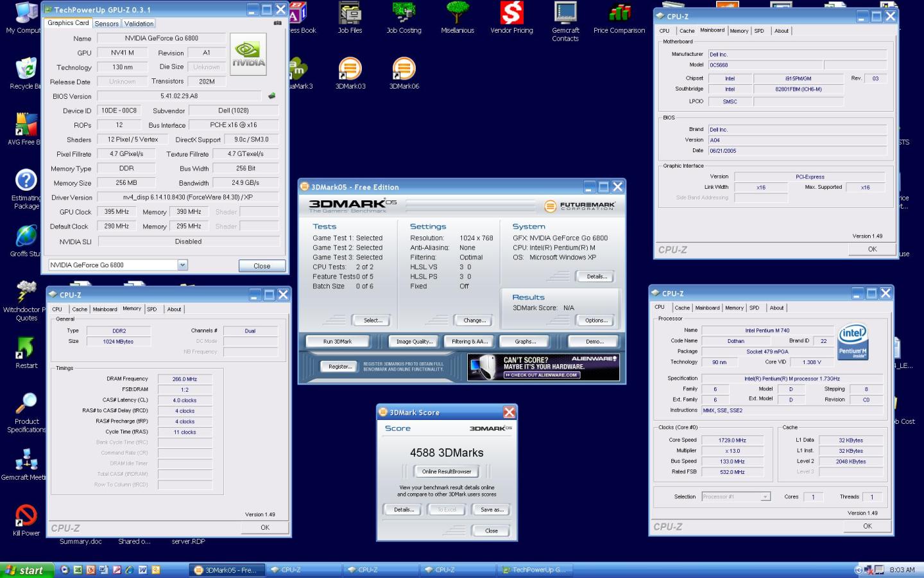Launch the 3DMark06 desktop shortcut

pyautogui.click(x=404, y=69)
